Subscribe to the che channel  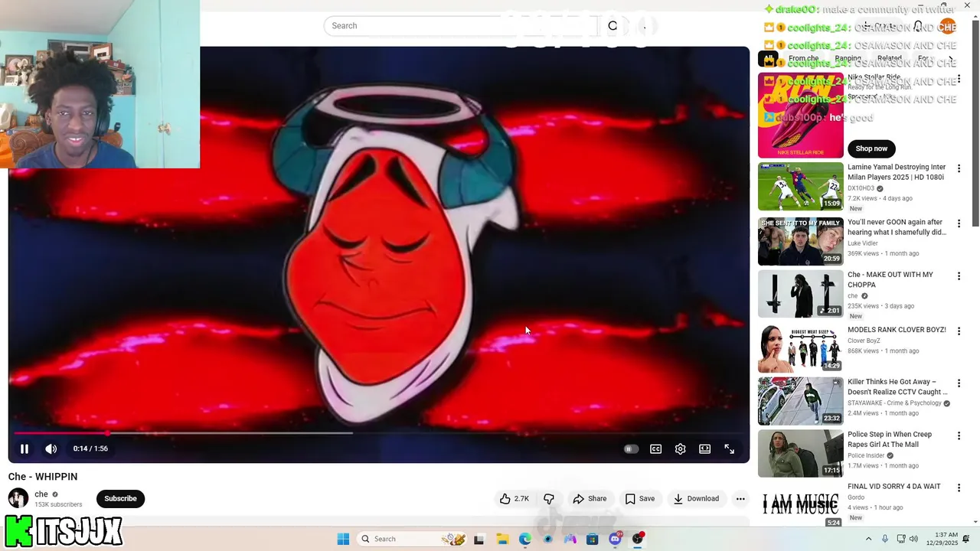point(120,499)
